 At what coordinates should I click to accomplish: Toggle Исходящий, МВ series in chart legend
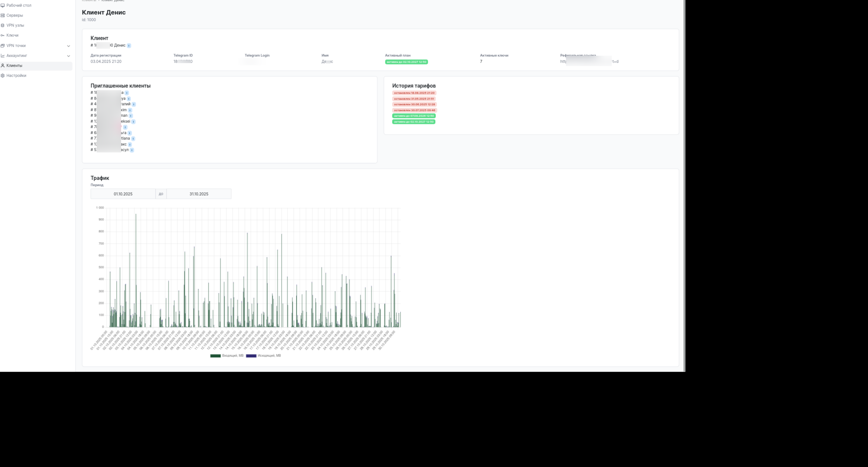[x=263, y=356]
